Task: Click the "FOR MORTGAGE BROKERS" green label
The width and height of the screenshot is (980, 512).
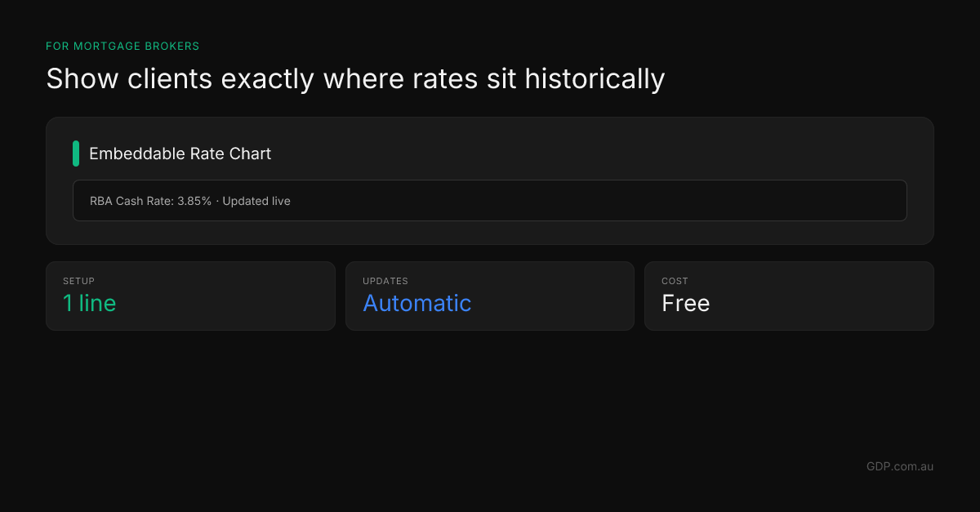Action: coord(122,47)
